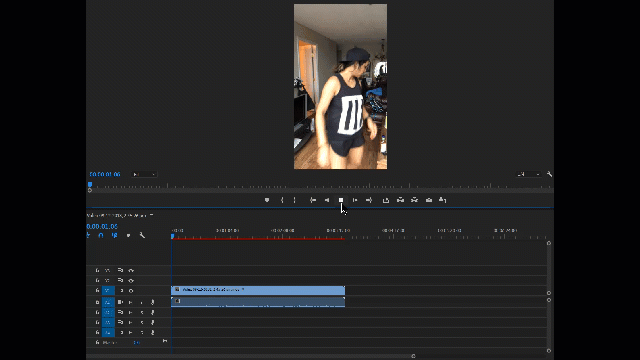The width and height of the screenshot is (640, 360).
Task: Mute audio track A1
Action: 131,302
